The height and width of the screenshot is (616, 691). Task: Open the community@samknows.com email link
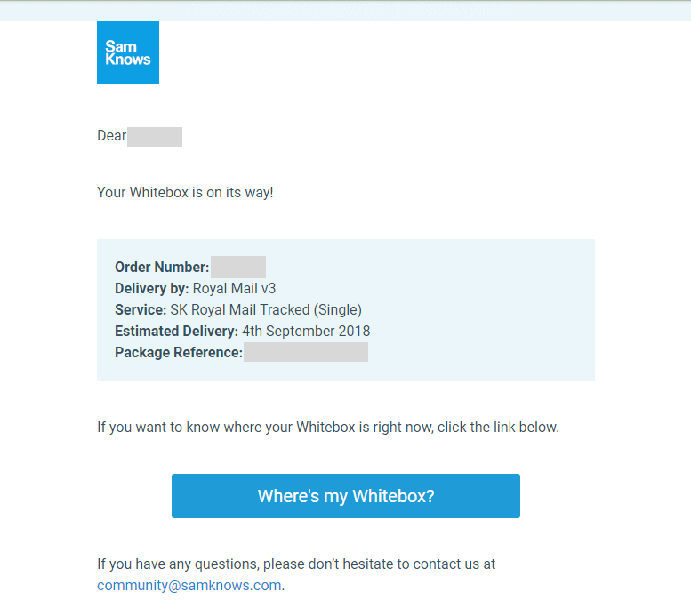(x=189, y=585)
